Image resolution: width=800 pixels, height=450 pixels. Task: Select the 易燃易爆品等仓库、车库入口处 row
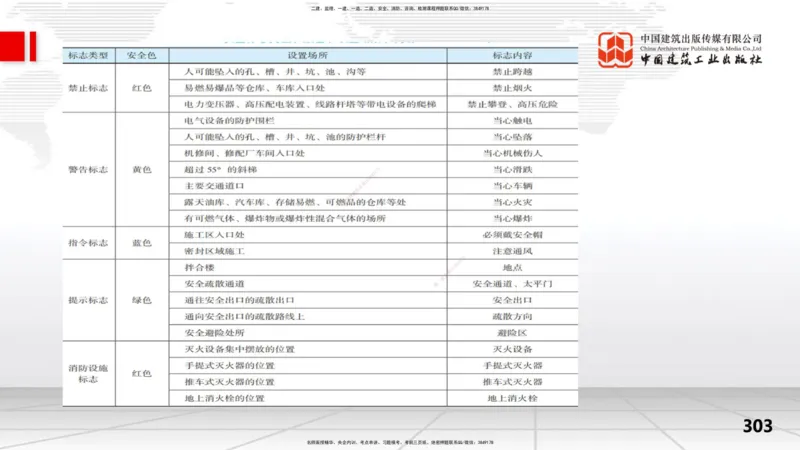pyautogui.click(x=308, y=88)
